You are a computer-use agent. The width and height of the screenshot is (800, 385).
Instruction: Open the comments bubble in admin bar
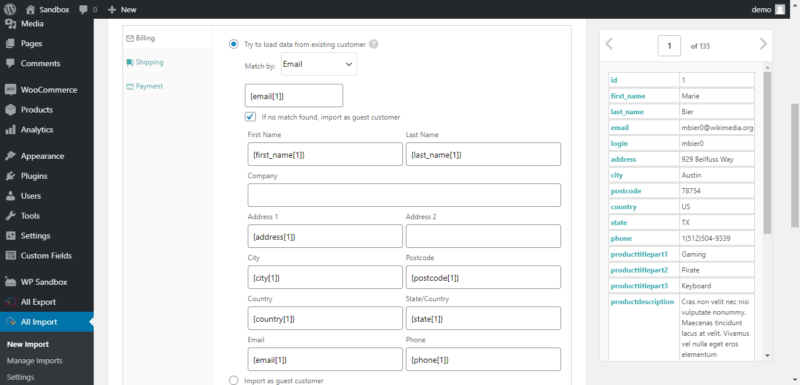point(84,10)
